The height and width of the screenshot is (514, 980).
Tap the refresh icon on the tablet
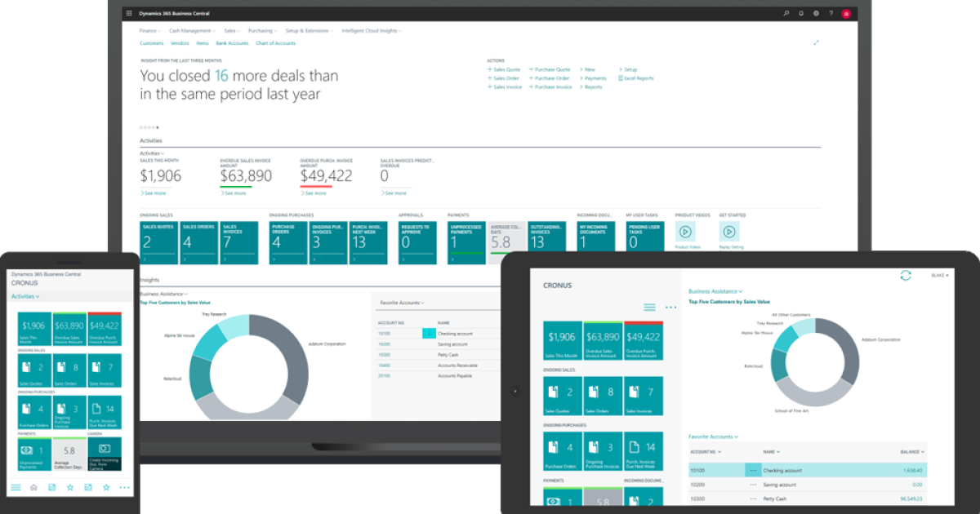point(905,276)
